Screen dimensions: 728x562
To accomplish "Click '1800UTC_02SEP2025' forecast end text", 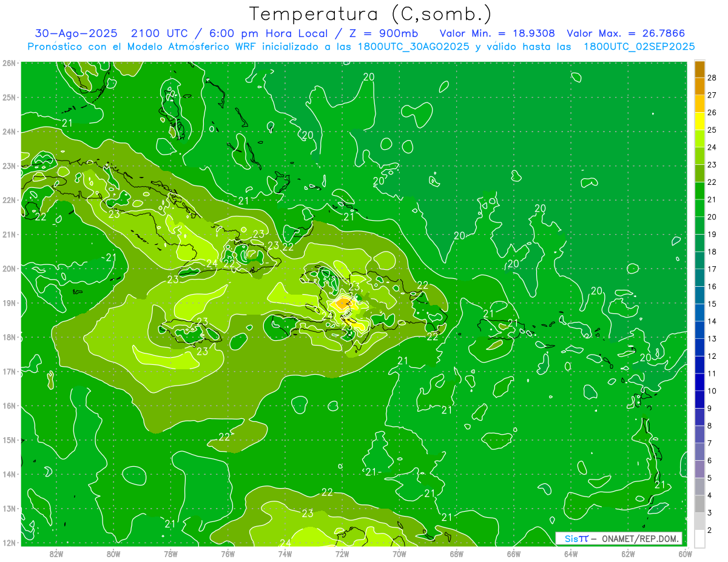I will pos(639,47).
